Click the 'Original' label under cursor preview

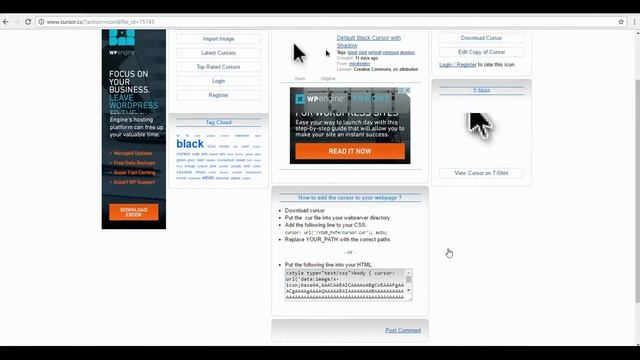(x=328, y=78)
